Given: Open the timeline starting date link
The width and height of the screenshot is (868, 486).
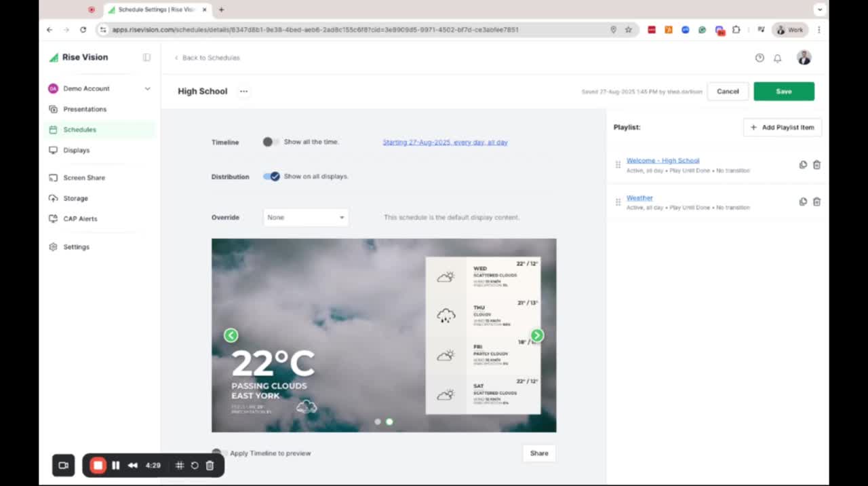Looking at the screenshot, I should click(445, 143).
